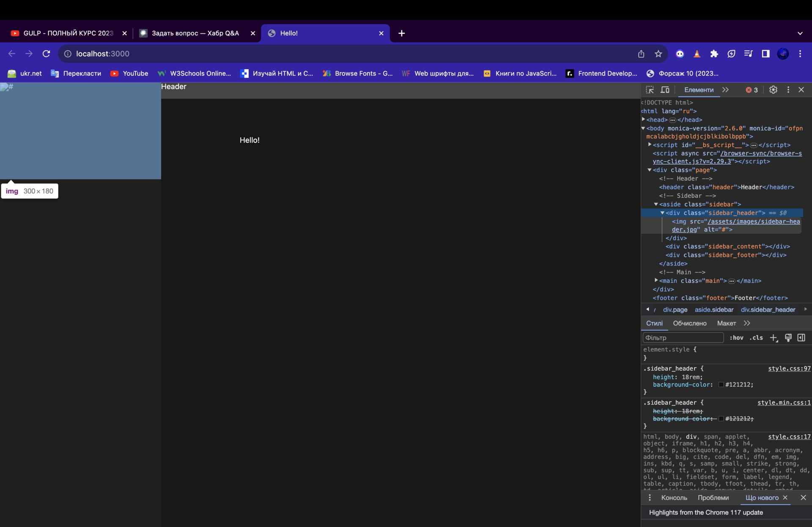This screenshot has height=527, width=812.
Task: Open style.css:17 source link
Action: point(789,437)
